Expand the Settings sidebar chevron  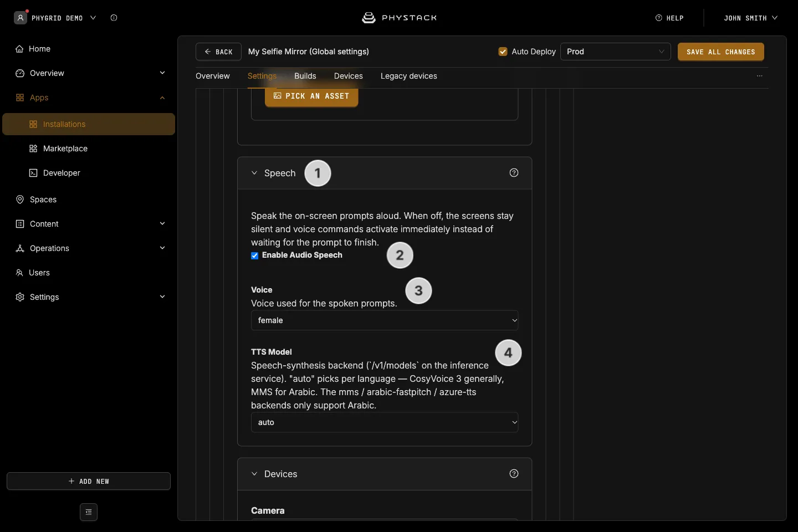(162, 297)
